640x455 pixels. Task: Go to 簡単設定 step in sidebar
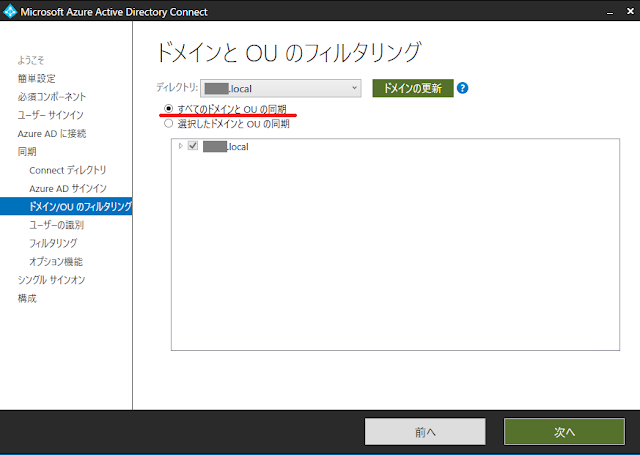pos(36,78)
